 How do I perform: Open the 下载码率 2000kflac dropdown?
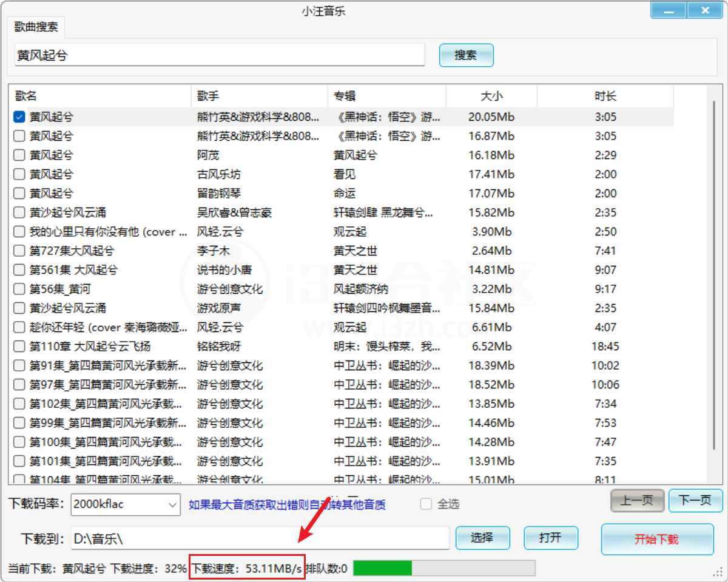pyautogui.click(x=126, y=504)
